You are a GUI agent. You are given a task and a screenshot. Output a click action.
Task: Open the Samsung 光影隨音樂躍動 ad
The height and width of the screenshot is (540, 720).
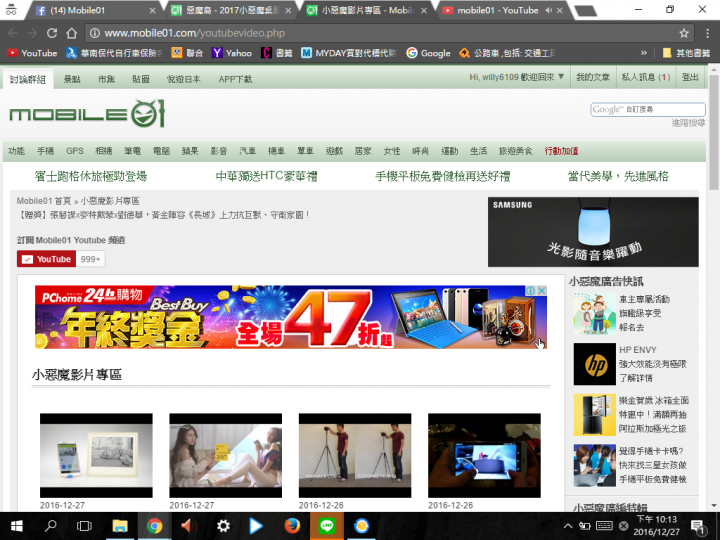(593, 232)
